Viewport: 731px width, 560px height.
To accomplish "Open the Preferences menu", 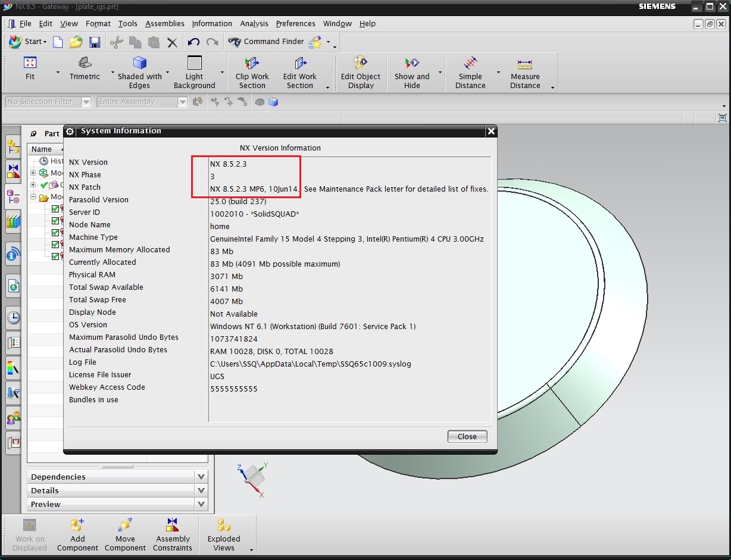I will point(296,24).
